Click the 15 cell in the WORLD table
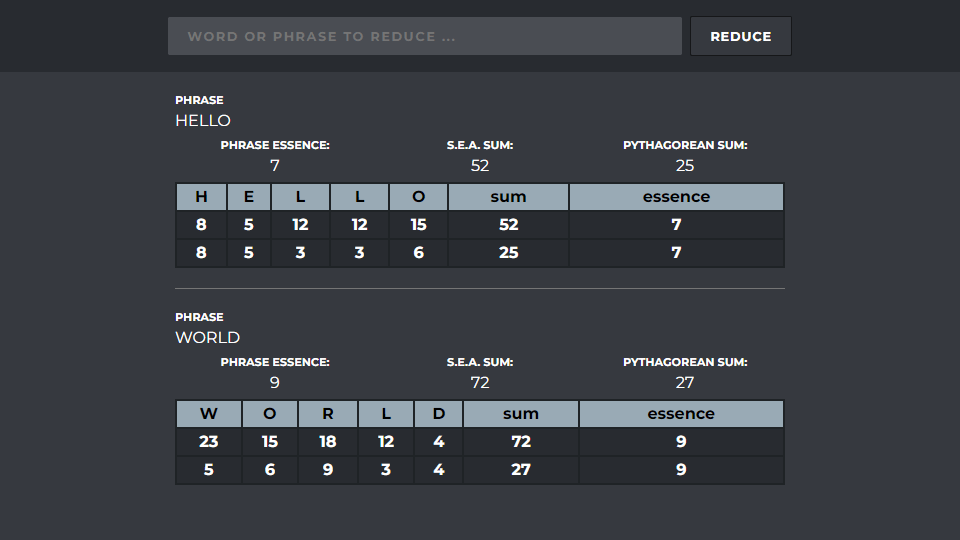This screenshot has height=540, width=960. (270, 441)
